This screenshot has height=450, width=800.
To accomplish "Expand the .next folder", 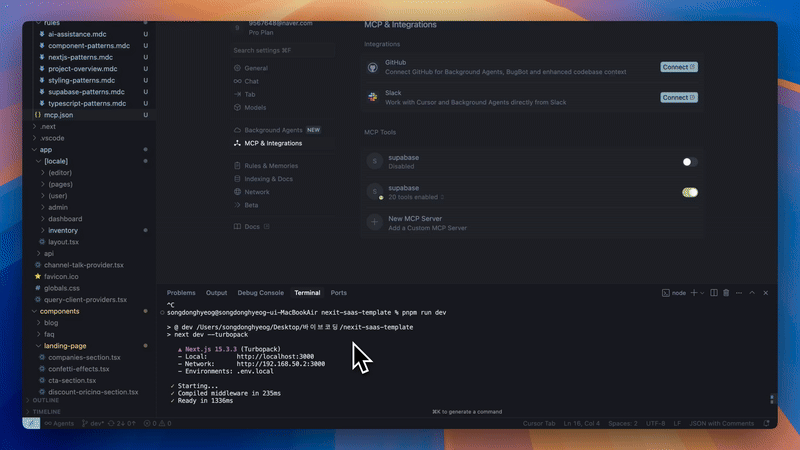I will click(x=48, y=127).
